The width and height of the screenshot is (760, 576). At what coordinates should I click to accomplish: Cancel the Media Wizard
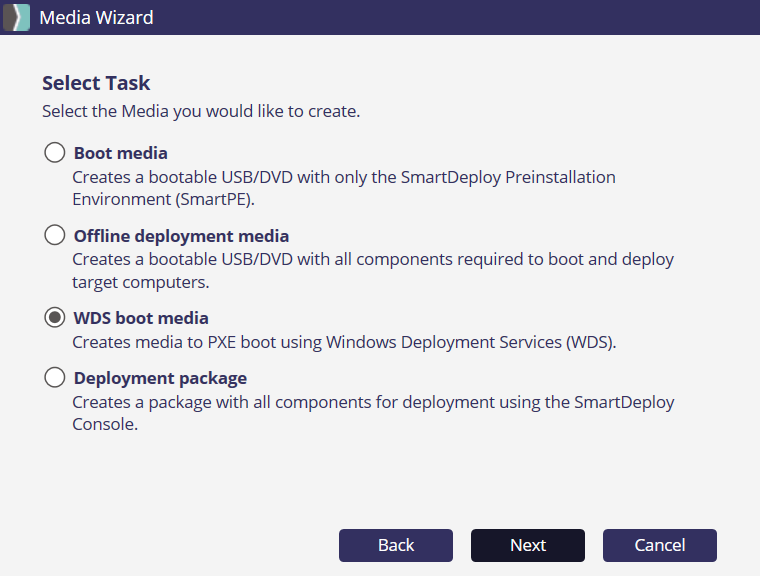pyautogui.click(x=659, y=545)
